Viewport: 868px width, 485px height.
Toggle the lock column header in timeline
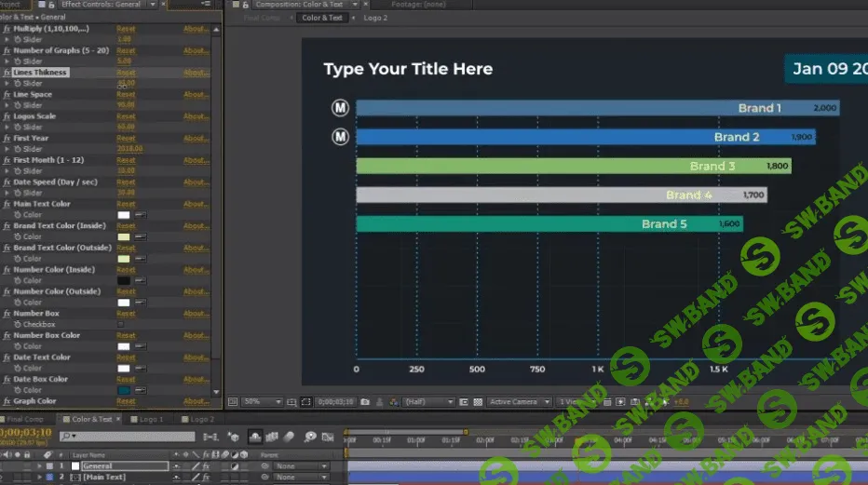(27, 454)
